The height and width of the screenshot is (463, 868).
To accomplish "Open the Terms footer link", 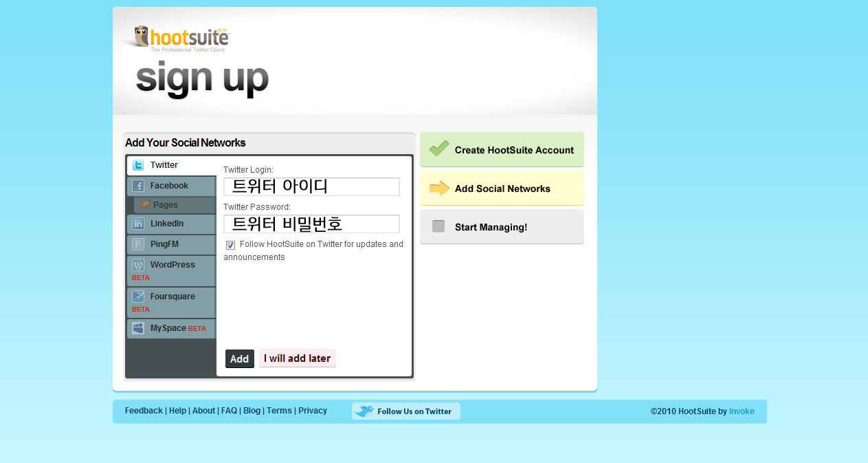I will pos(279,411).
